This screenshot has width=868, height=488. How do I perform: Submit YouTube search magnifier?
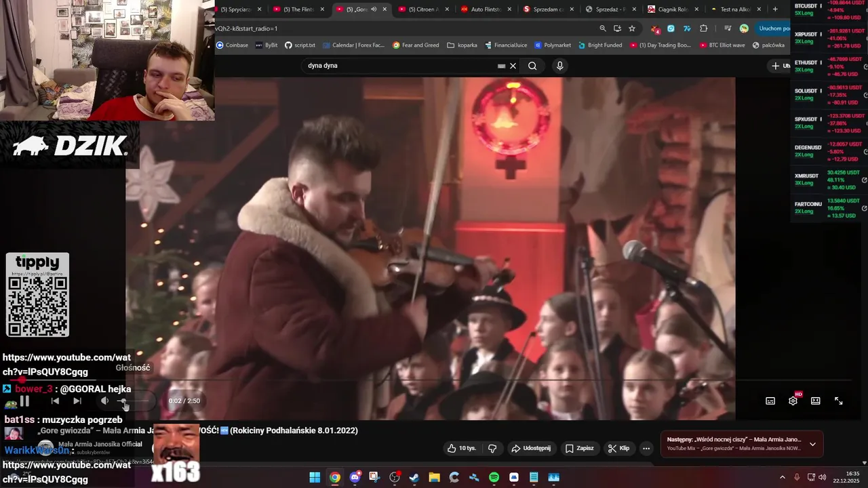click(532, 66)
